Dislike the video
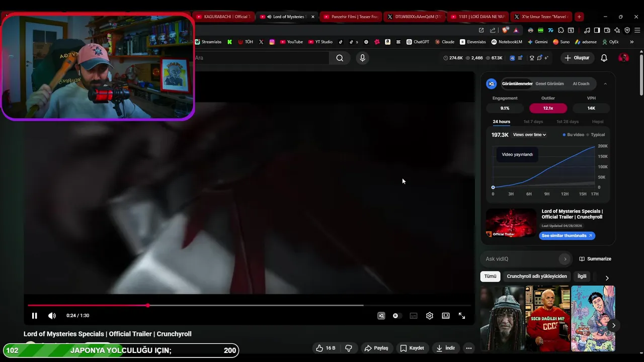The height and width of the screenshot is (362, 644). tap(348, 348)
